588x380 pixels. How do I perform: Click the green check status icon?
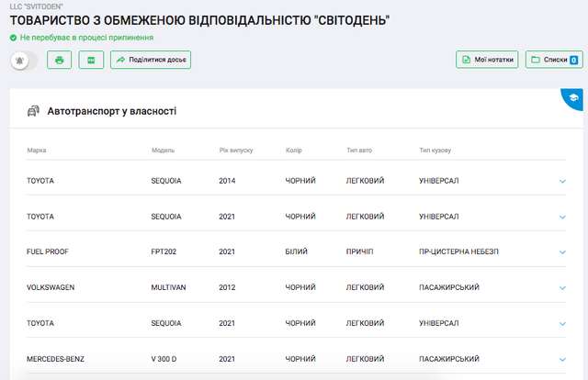point(13,38)
